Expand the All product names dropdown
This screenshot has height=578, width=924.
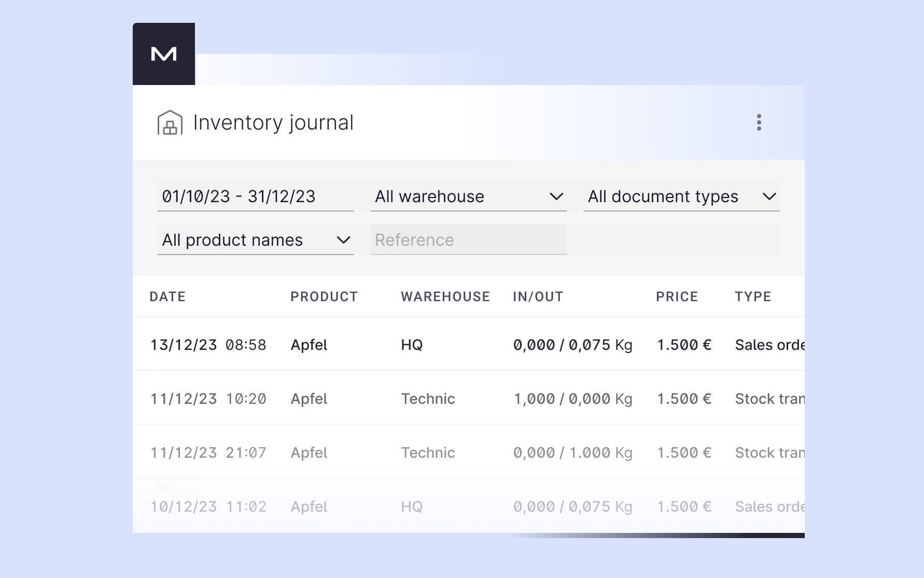pyautogui.click(x=255, y=240)
